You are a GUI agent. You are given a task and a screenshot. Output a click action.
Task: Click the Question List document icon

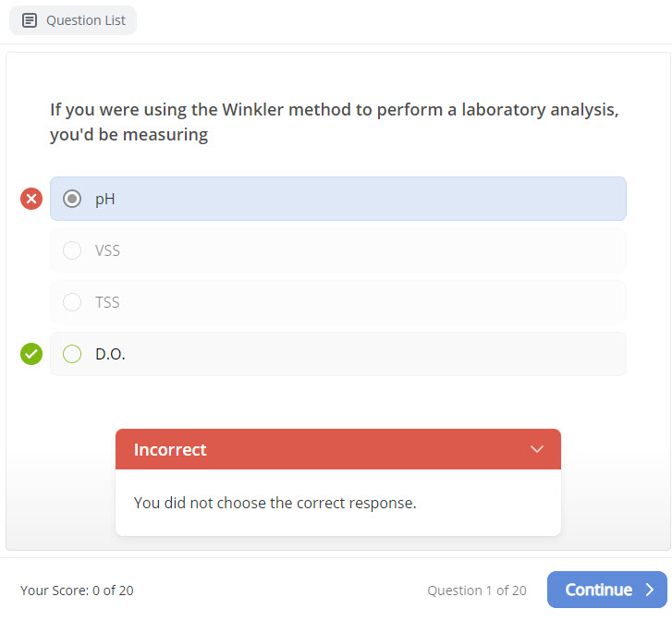click(x=30, y=20)
